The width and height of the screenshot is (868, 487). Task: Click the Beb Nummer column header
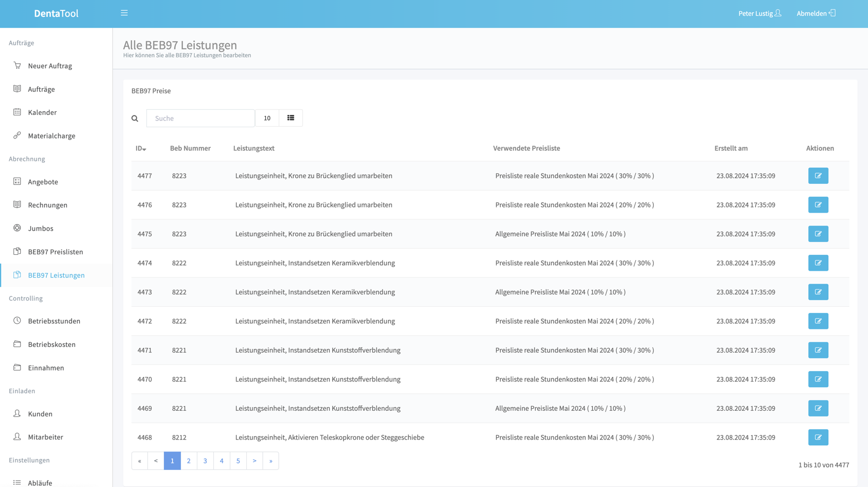[190, 148]
